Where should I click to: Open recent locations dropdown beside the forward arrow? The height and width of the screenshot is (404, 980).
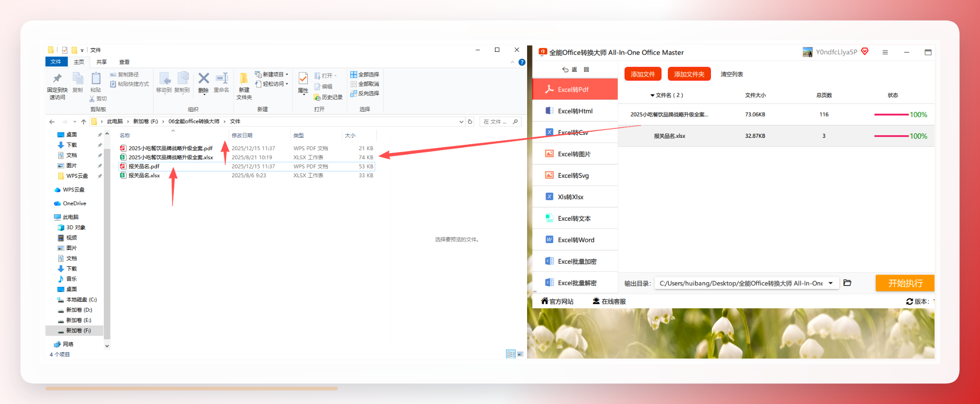(75, 121)
